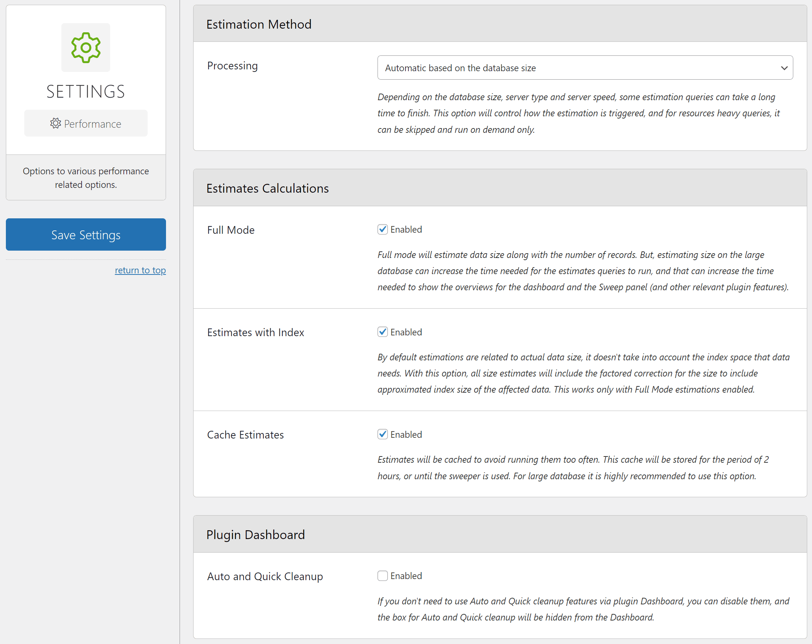
Task: Open the Performance settings tab
Action: coord(86,123)
